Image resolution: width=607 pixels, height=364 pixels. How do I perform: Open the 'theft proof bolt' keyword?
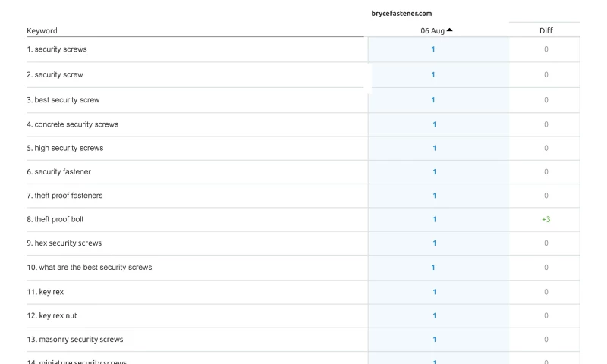tap(59, 219)
